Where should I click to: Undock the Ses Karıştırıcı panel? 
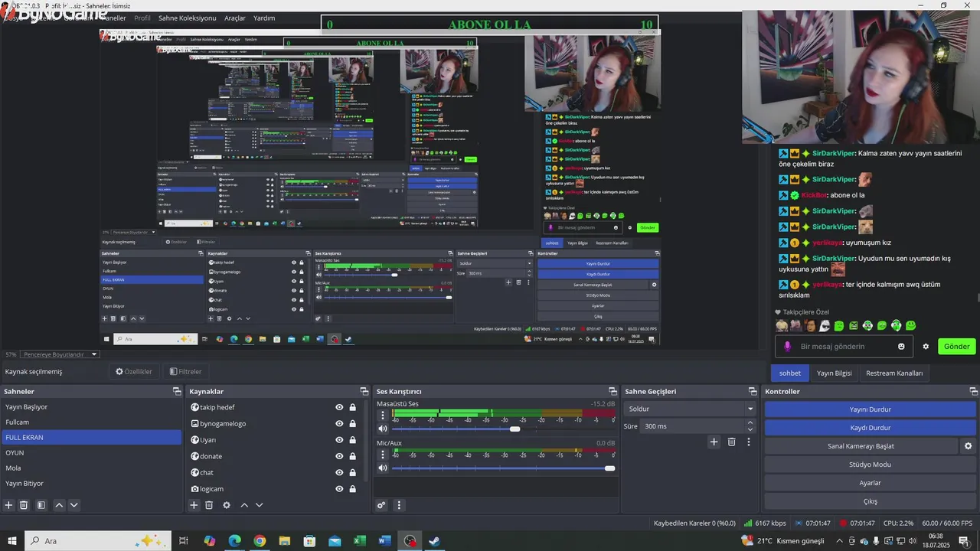pyautogui.click(x=612, y=391)
